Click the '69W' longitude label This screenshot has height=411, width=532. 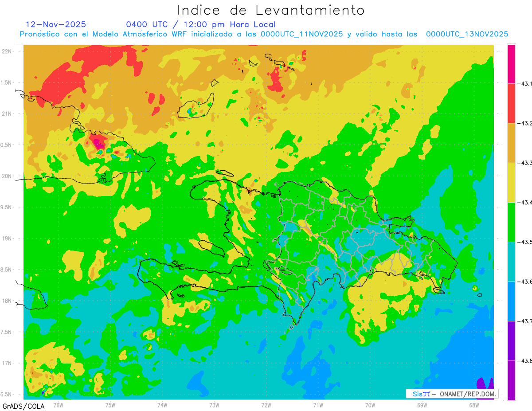point(422,405)
